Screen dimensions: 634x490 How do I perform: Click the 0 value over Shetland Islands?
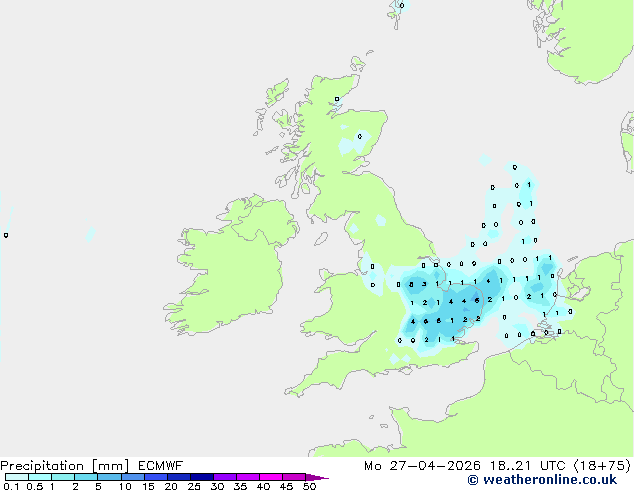tap(402, 6)
